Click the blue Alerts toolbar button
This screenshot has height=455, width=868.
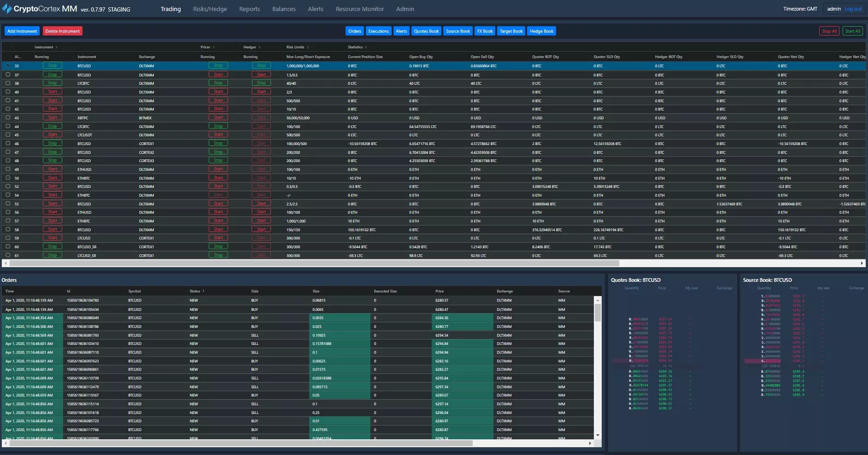[x=401, y=31]
